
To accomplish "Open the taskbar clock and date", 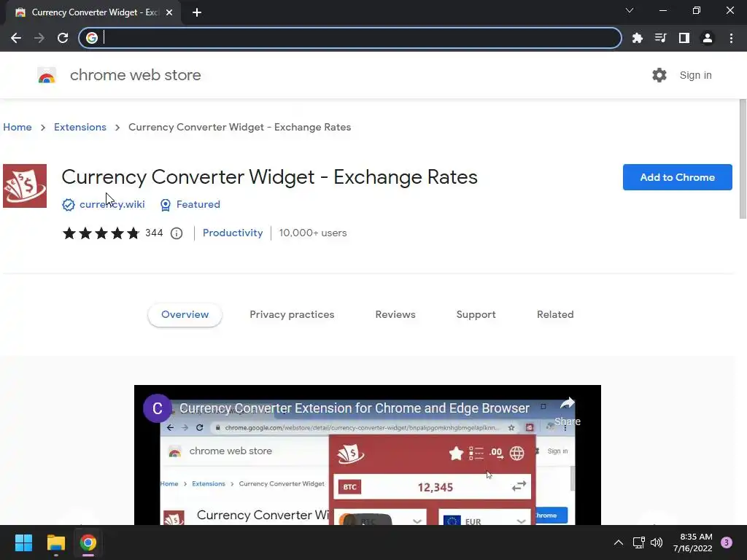I will point(693,542).
